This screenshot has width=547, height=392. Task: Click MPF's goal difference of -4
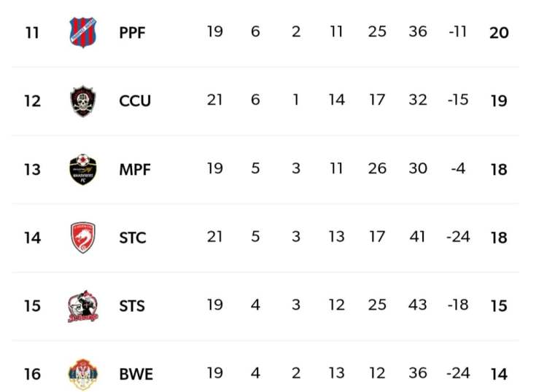pos(458,169)
